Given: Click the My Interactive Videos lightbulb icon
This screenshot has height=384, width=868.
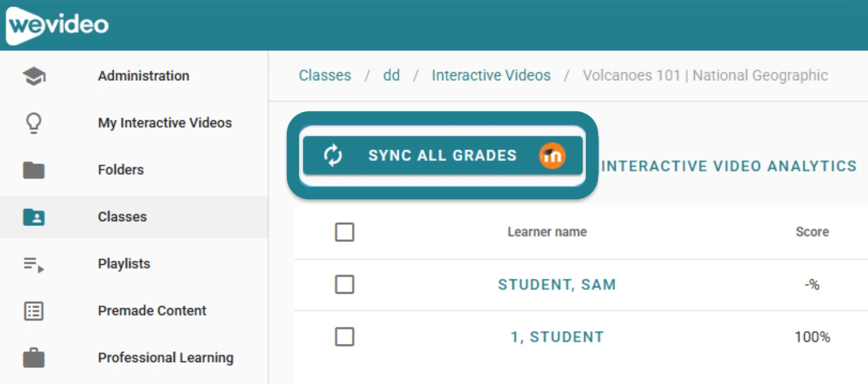Looking at the screenshot, I should pyautogui.click(x=34, y=123).
